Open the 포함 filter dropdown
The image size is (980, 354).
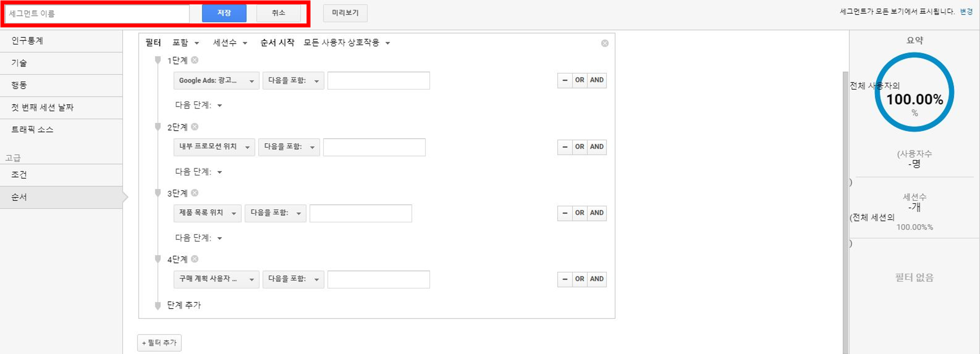(x=186, y=43)
